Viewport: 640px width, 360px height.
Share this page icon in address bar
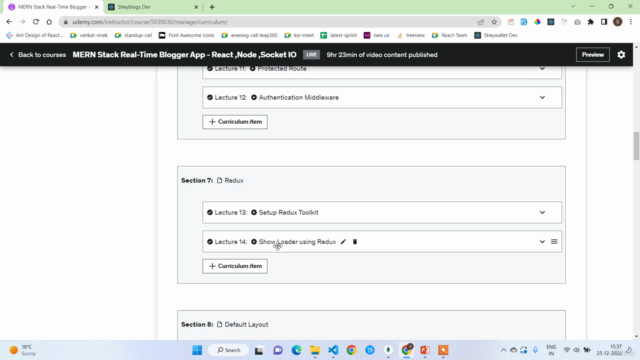coord(480,22)
